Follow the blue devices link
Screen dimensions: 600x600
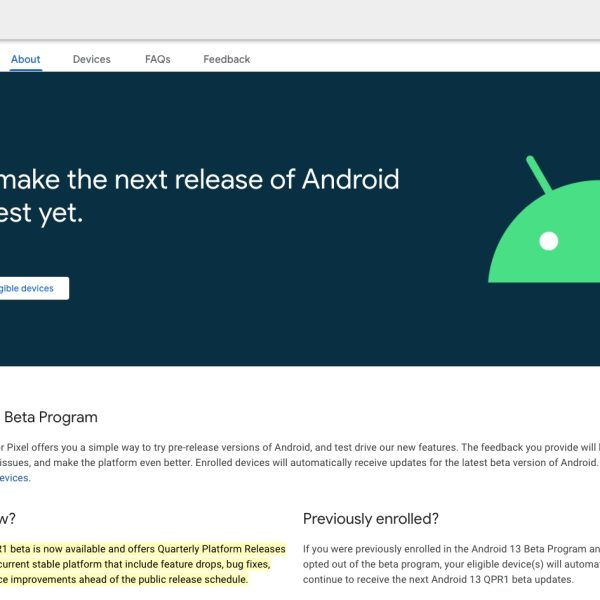click(14, 478)
